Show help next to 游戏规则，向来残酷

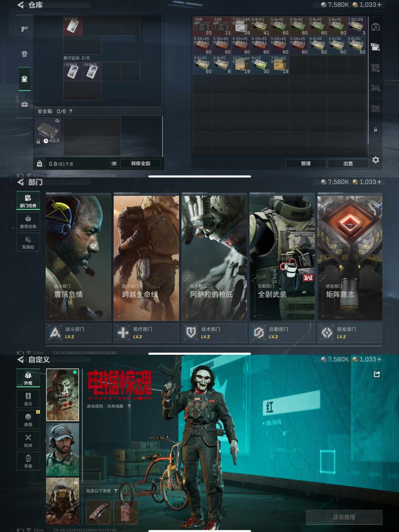coord(129,406)
